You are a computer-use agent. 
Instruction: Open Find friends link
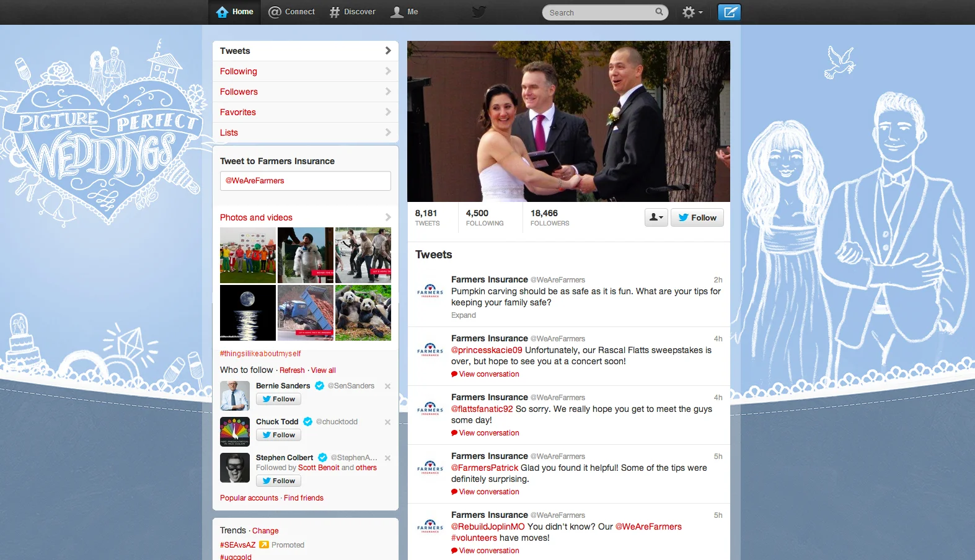point(304,498)
